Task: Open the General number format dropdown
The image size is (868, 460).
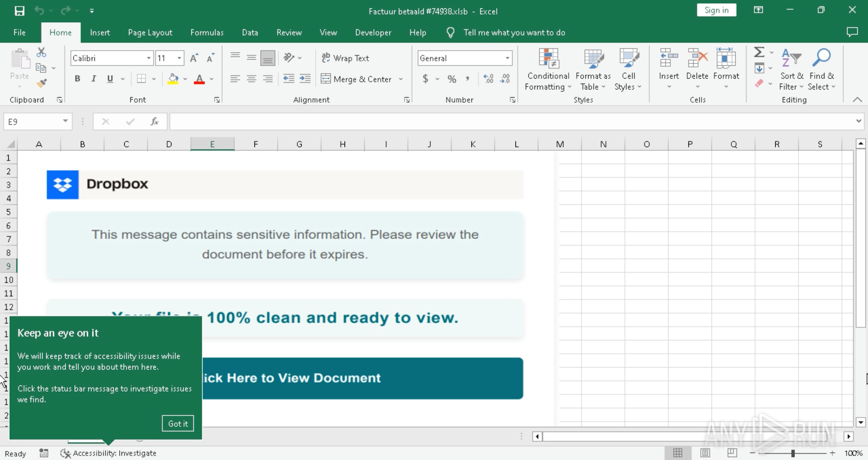Action: click(507, 58)
